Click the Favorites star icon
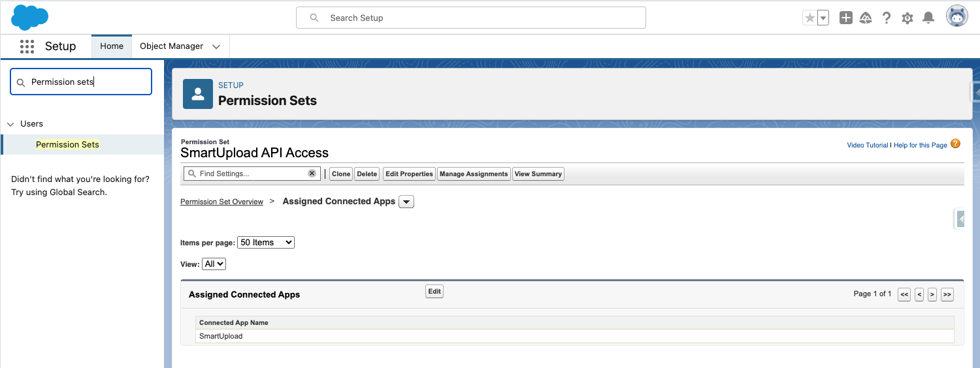Viewport: 980px width, 368px height. click(x=810, y=18)
